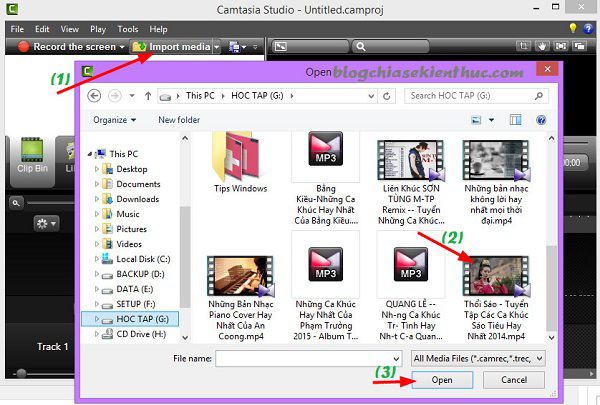Select Local Disk (C:) drive

point(143,259)
